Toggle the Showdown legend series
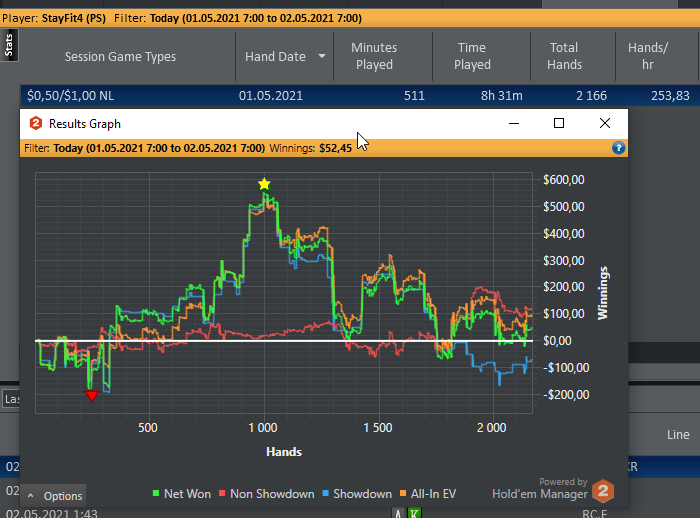 point(357,493)
